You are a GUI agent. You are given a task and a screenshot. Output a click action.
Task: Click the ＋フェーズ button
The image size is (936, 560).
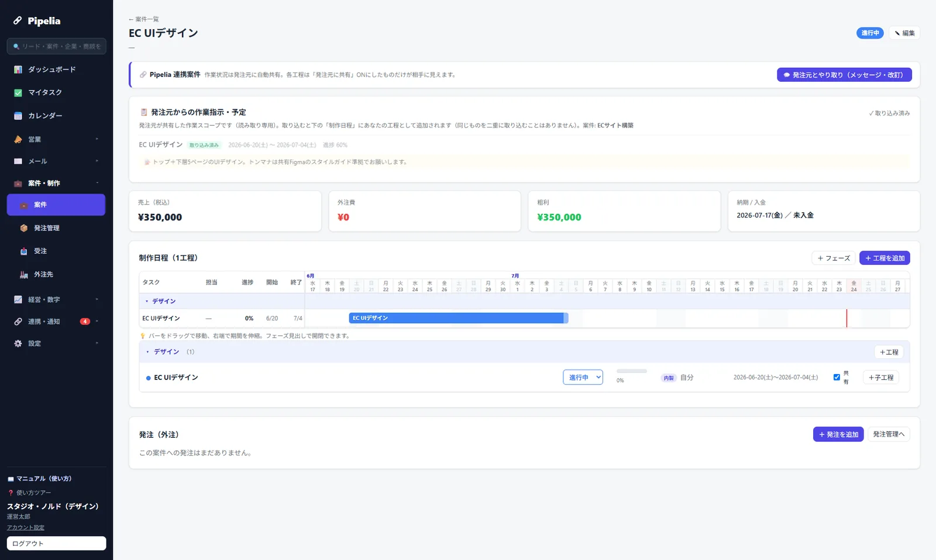[x=834, y=258]
